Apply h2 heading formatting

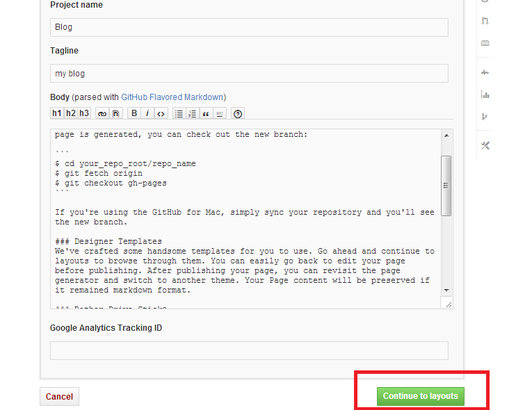(x=70, y=113)
